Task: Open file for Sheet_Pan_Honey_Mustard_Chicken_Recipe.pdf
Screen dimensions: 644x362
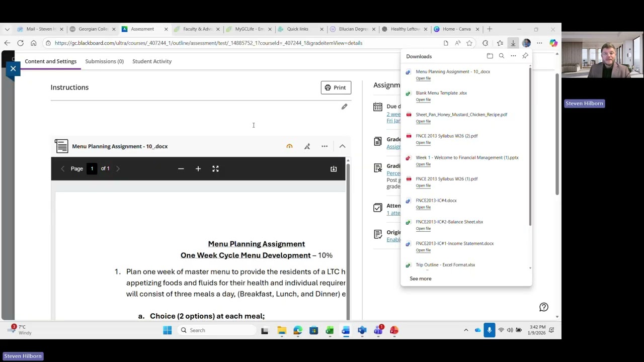Action: tap(423, 121)
